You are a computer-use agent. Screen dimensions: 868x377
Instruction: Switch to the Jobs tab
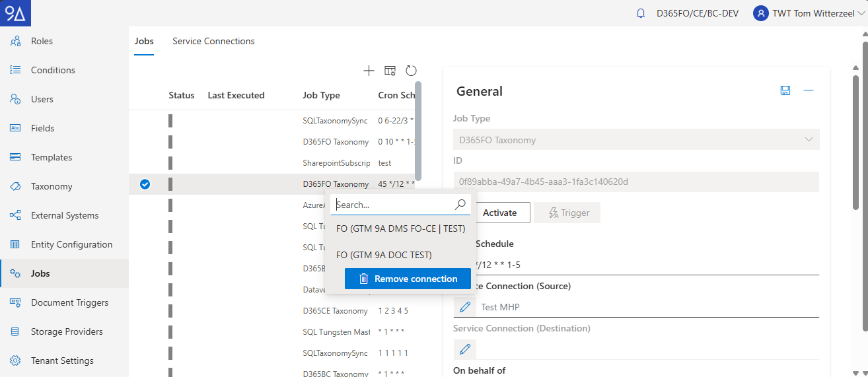(x=144, y=41)
